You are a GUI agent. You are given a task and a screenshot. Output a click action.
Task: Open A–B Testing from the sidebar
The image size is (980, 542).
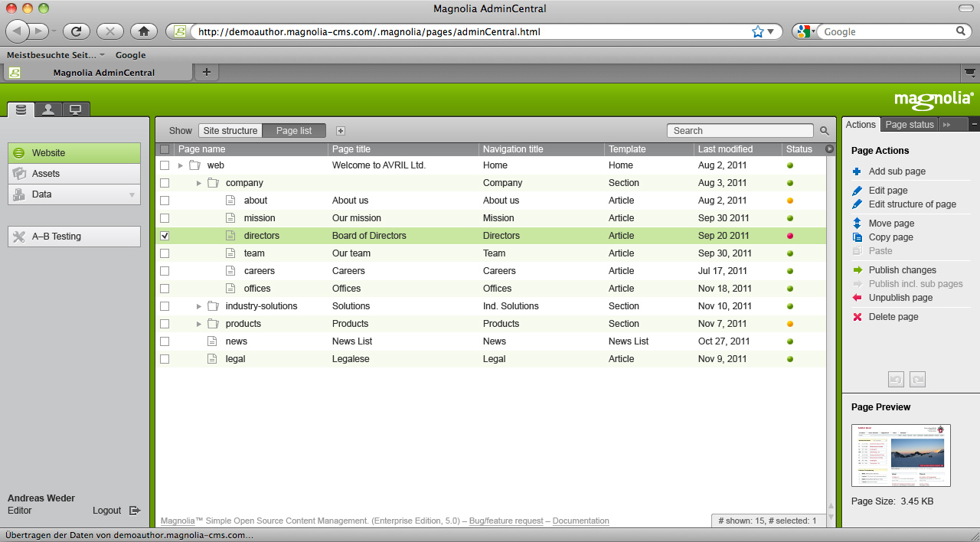pos(74,237)
